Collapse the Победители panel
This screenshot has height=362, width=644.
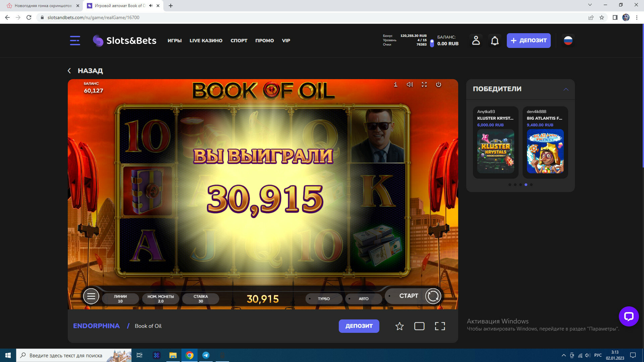(x=566, y=89)
